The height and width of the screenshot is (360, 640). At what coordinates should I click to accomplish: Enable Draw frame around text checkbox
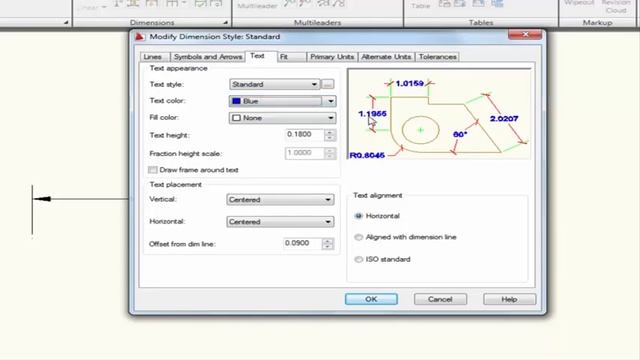pyautogui.click(x=153, y=170)
